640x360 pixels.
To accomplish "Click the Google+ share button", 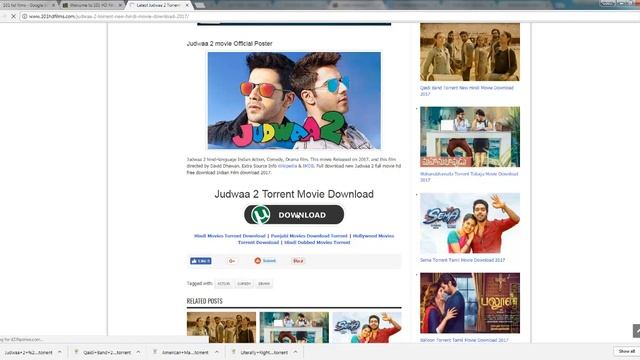I will pyautogui.click(x=232, y=261).
